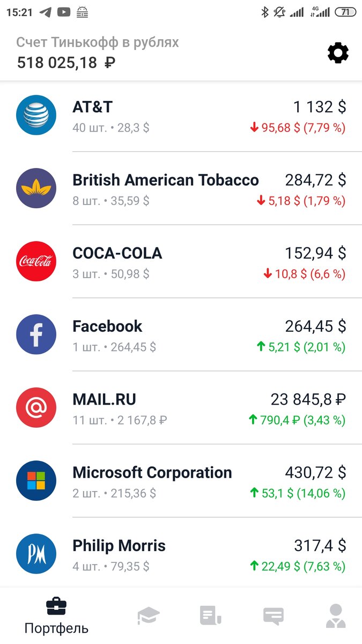Switch to the Портфель tab
This screenshot has height=644, width=362.
coord(56,616)
